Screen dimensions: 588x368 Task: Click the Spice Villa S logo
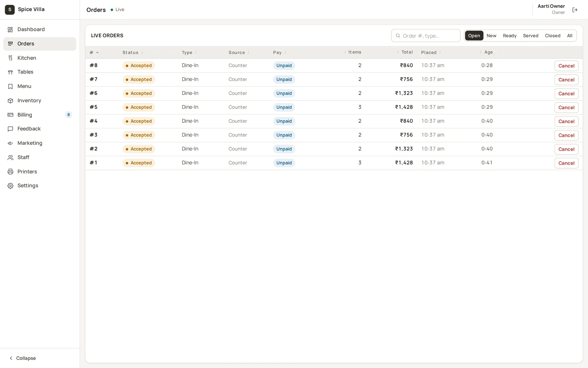10,10
